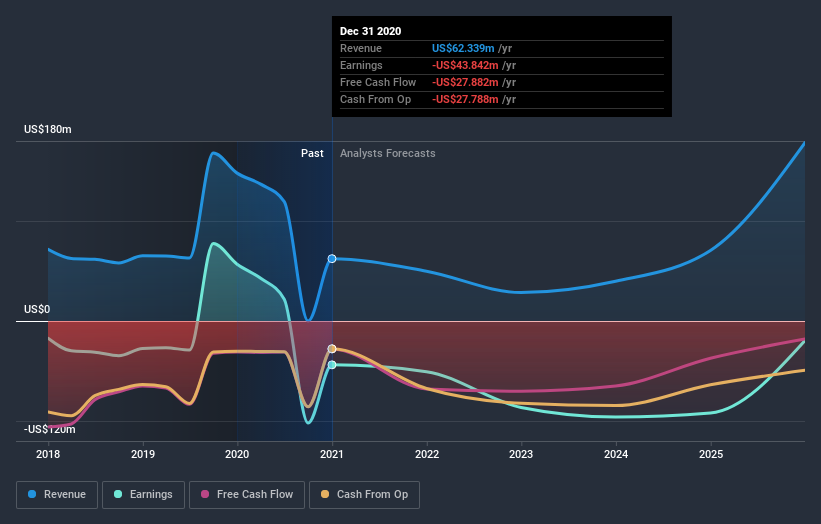821x524 pixels.
Task: Click the US$0 y-axis label
Action: [x=37, y=309]
